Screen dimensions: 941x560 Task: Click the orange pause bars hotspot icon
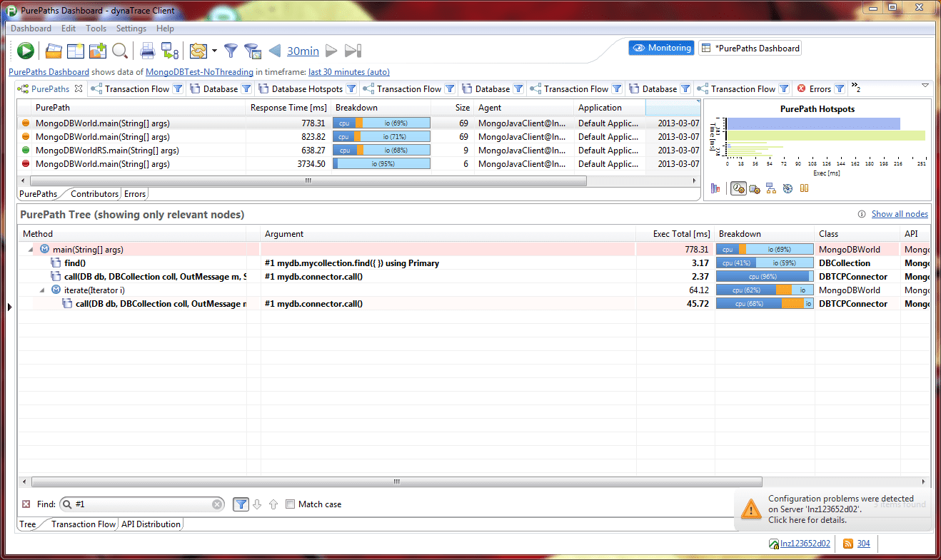(804, 188)
